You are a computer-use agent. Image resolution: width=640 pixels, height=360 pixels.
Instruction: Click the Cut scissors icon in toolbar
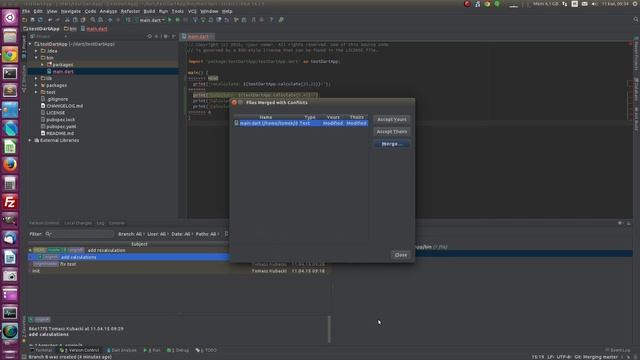[x=67, y=20]
